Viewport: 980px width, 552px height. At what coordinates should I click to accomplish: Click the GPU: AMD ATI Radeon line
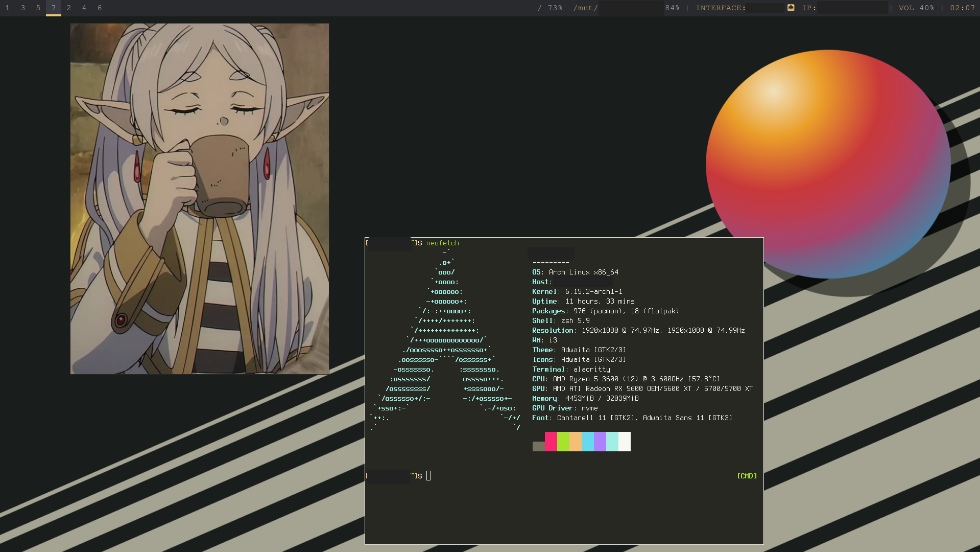tap(642, 389)
